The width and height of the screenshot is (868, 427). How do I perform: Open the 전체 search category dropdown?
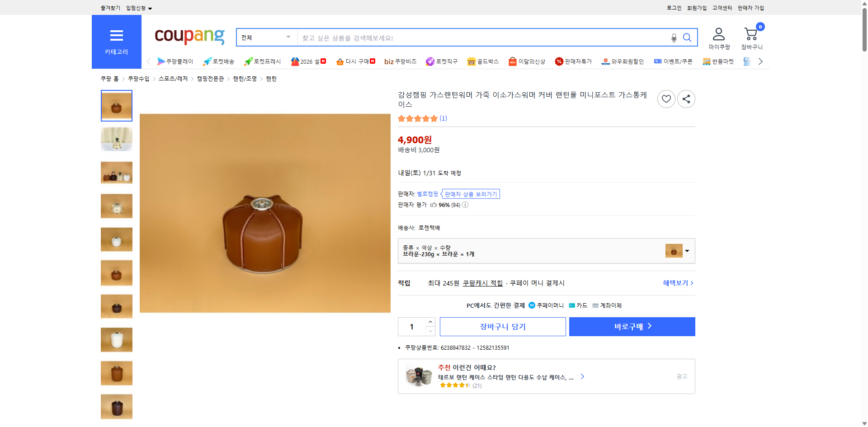[x=267, y=38]
